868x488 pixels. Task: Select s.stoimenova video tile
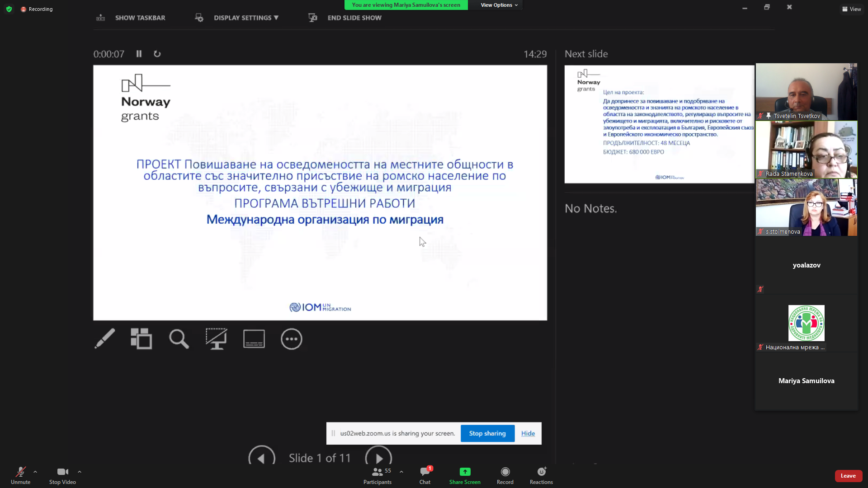(x=806, y=207)
